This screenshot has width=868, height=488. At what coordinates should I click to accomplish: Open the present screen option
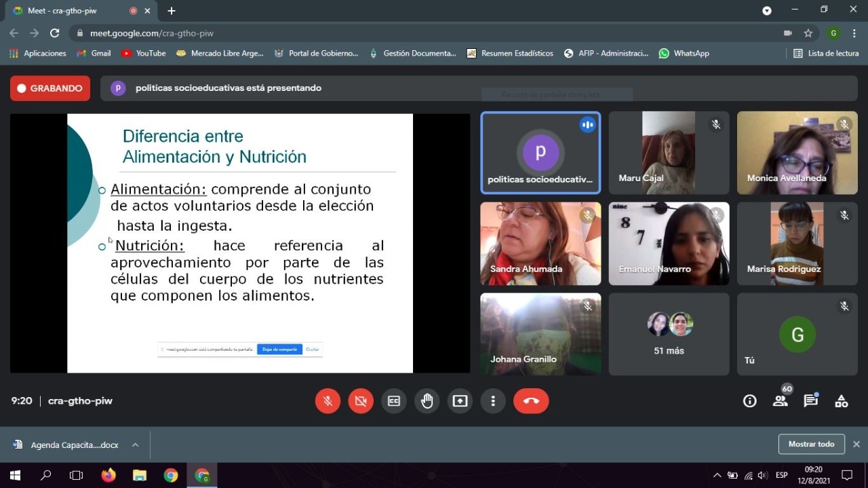pyautogui.click(x=460, y=401)
